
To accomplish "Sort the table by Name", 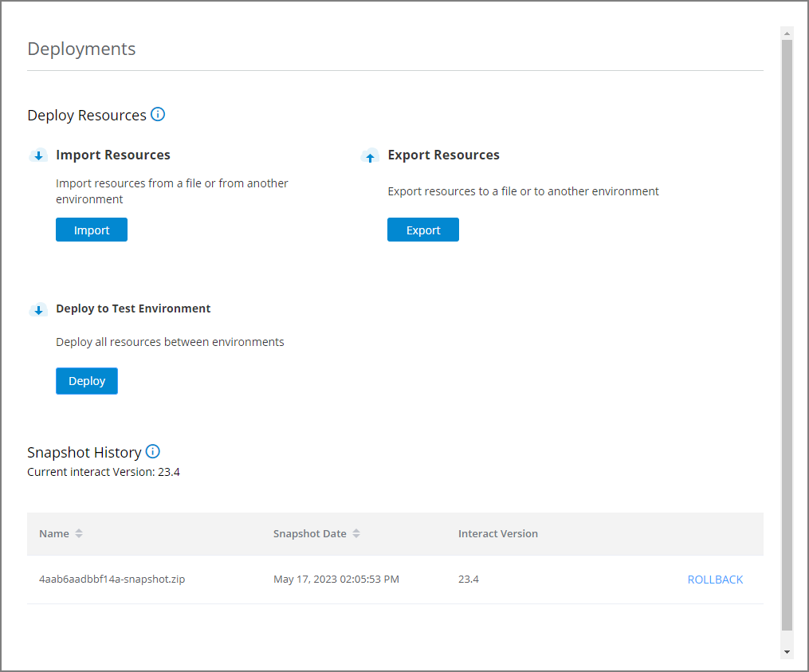I will pyautogui.click(x=78, y=533).
